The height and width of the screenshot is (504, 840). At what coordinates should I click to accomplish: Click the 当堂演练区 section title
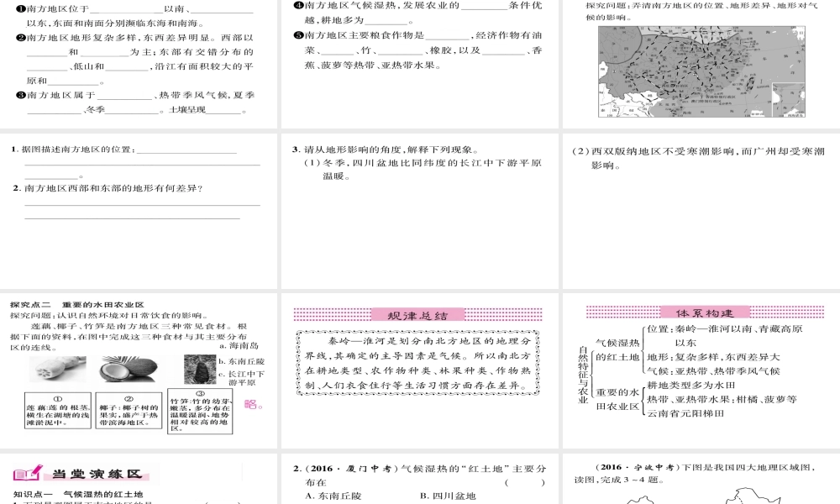pyautogui.click(x=97, y=474)
